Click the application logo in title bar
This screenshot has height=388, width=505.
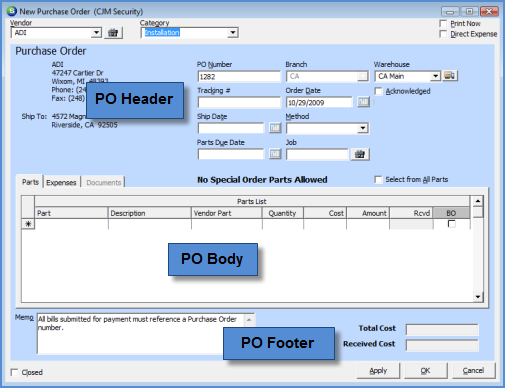[x=11, y=11]
